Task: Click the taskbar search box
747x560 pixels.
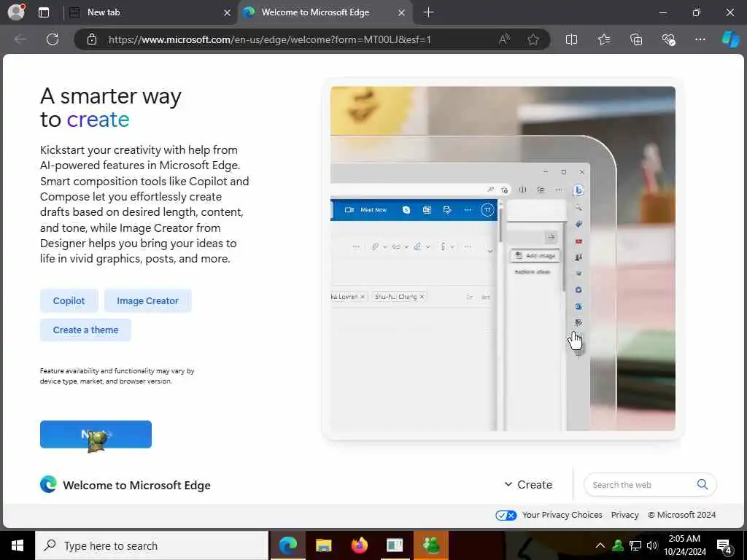Action: tap(152, 545)
